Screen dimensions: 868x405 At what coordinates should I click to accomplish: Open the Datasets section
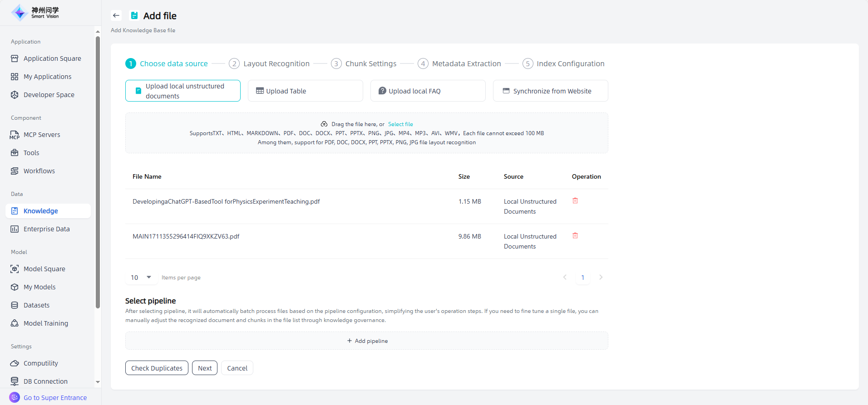click(x=36, y=305)
